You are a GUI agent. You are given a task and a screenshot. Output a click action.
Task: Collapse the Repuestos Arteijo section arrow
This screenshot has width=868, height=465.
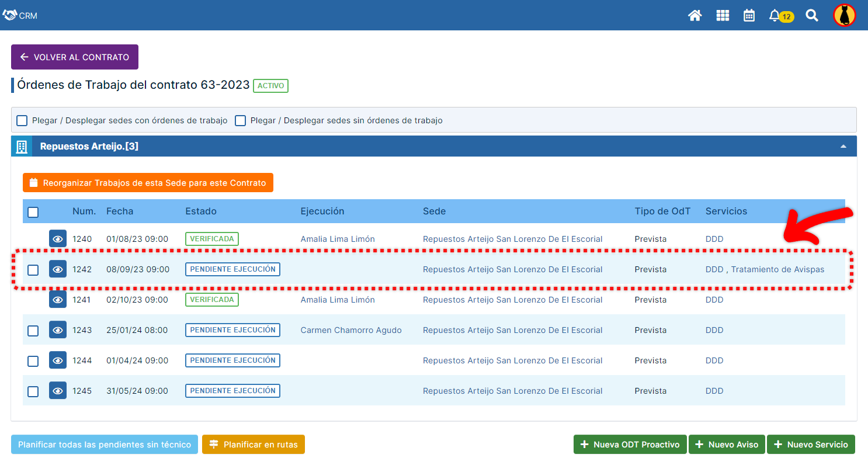[843, 147]
